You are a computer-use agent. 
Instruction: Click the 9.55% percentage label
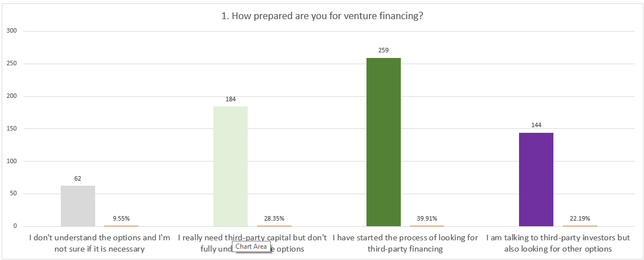coord(121,218)
